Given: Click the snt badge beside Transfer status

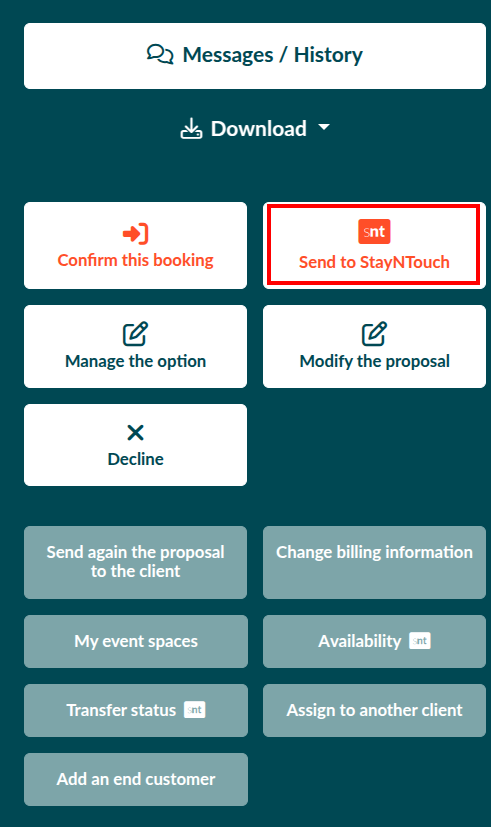Looking at the screenshot, I should pyautogui.click(x=195, y=710).
